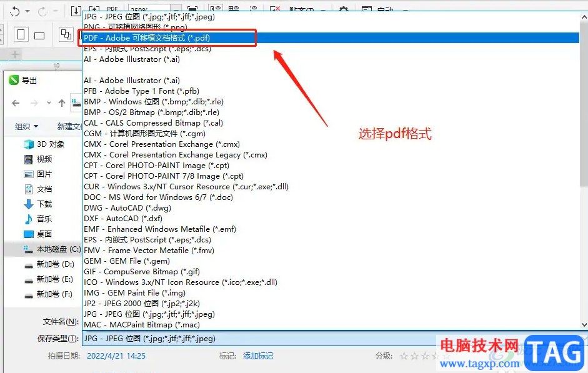Choose CPT - Corel PHOTO-PAINT Image format
Screen dimensions: 588x373
[x=331, y=166]
